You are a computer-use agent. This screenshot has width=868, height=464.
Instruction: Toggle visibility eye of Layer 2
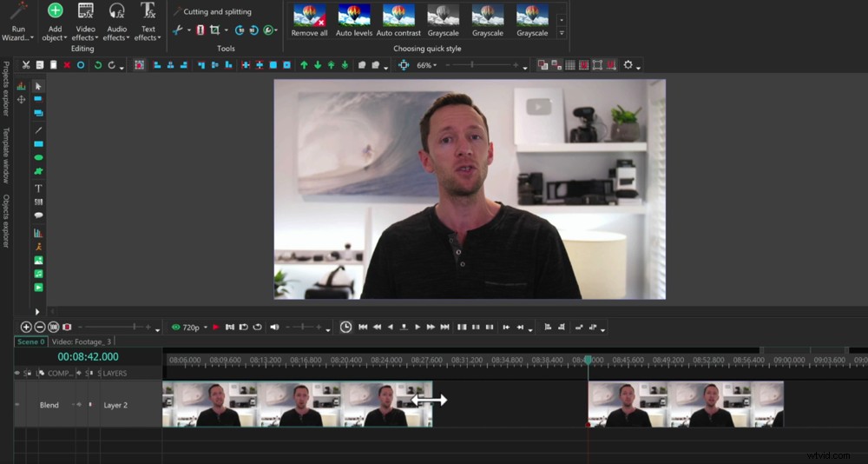(17, 405)
